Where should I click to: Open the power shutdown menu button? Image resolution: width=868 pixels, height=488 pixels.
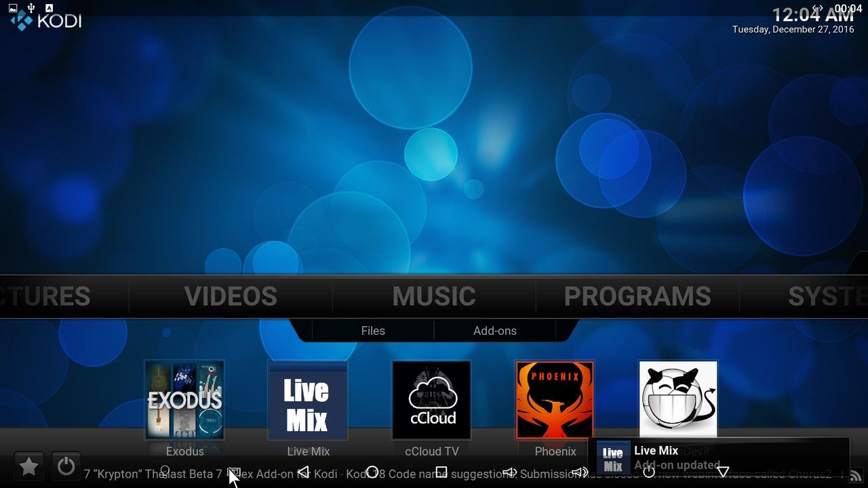pos(66,466)
